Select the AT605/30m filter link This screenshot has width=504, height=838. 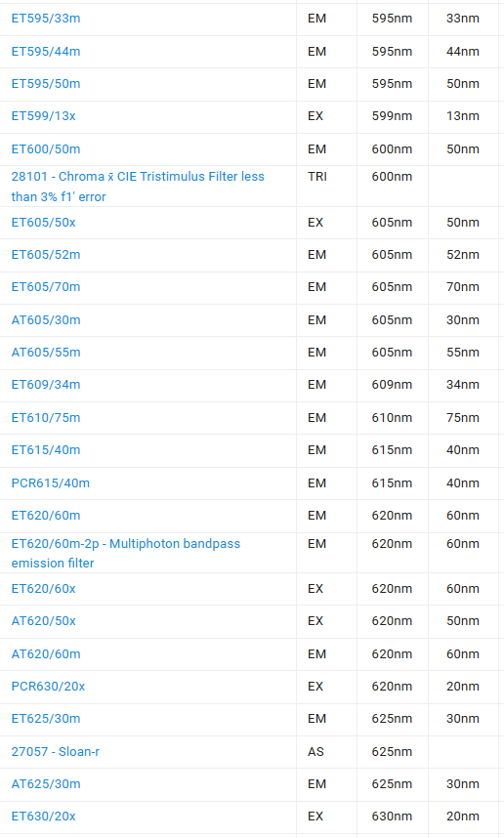click(46, 320)
